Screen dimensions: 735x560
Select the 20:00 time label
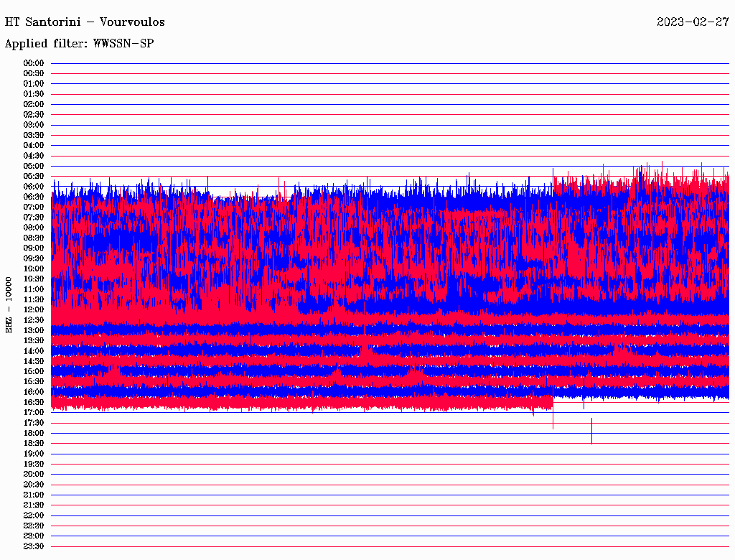[x=34, y=474]
